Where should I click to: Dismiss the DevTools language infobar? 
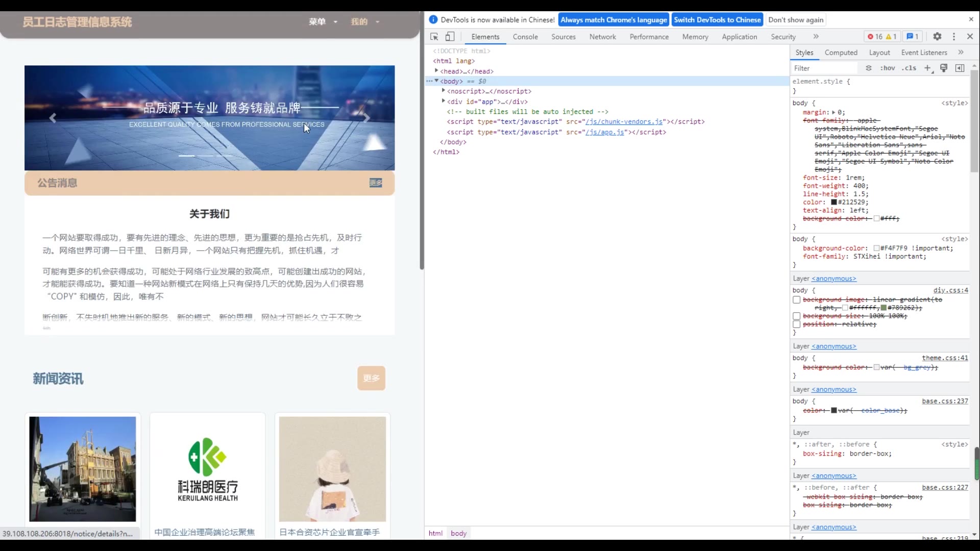point(971,19)
